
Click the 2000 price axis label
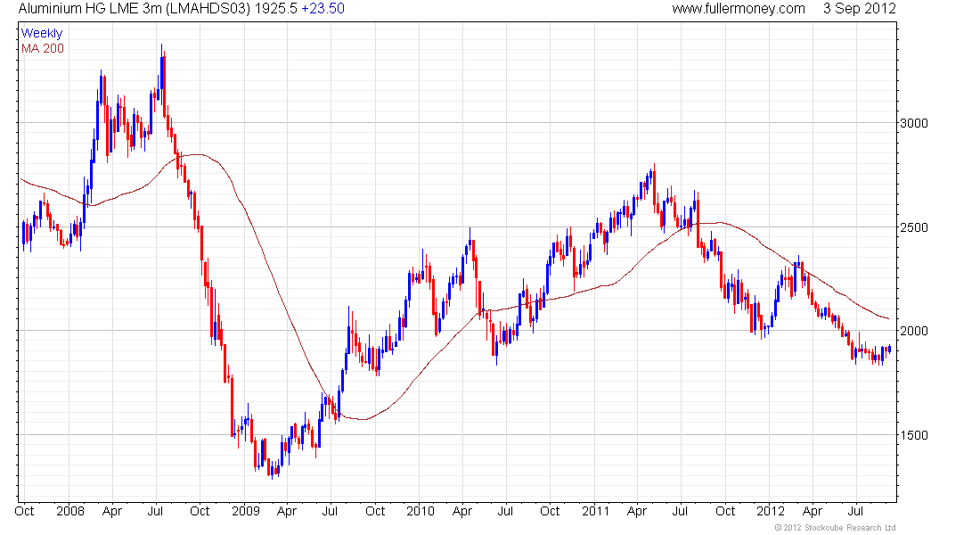coord(914,331)
